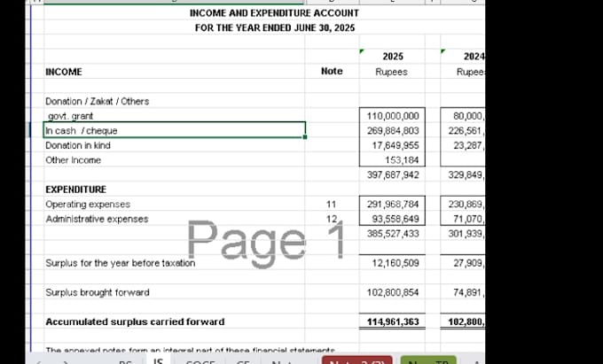The image size is (603, 364).
Task: Select the 269,884,803 cash/cheque value
Action: [392, 131]
